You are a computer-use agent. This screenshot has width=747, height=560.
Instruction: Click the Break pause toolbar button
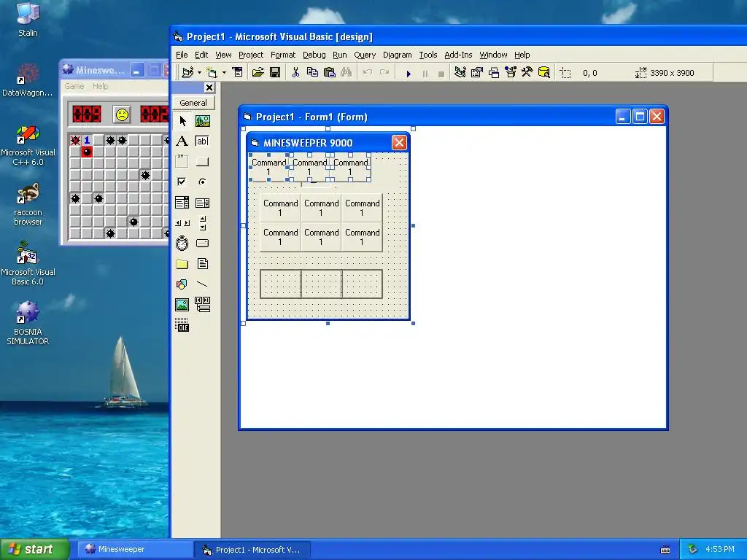click(425, 74)
